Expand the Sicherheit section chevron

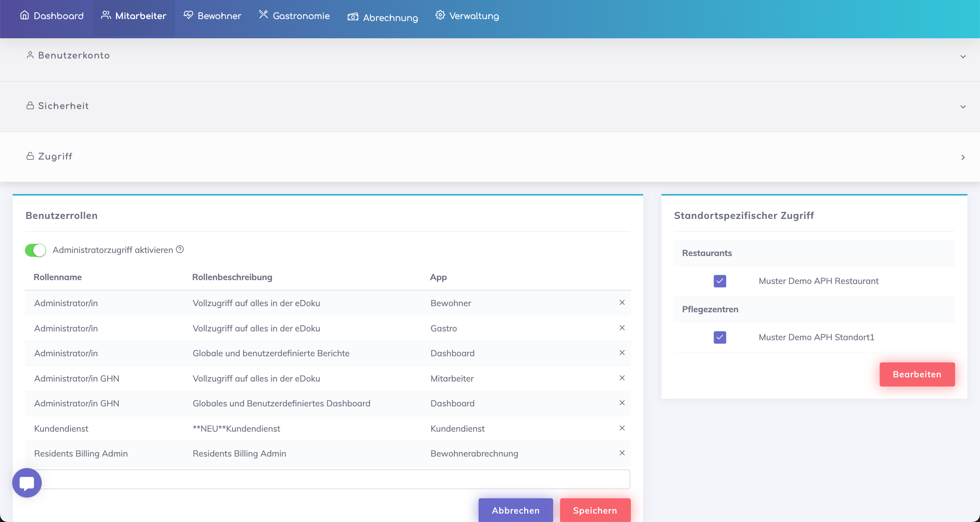tap(963, 107)
